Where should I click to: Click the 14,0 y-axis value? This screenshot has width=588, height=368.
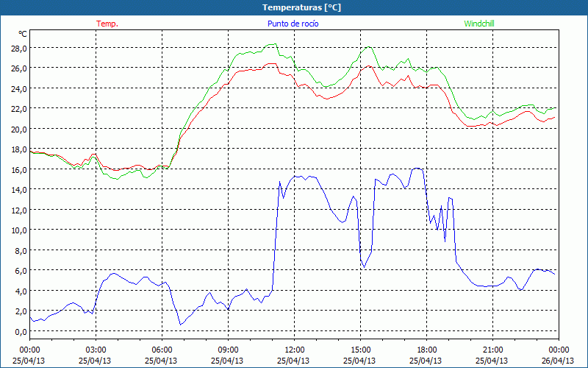tap(20, 190)
